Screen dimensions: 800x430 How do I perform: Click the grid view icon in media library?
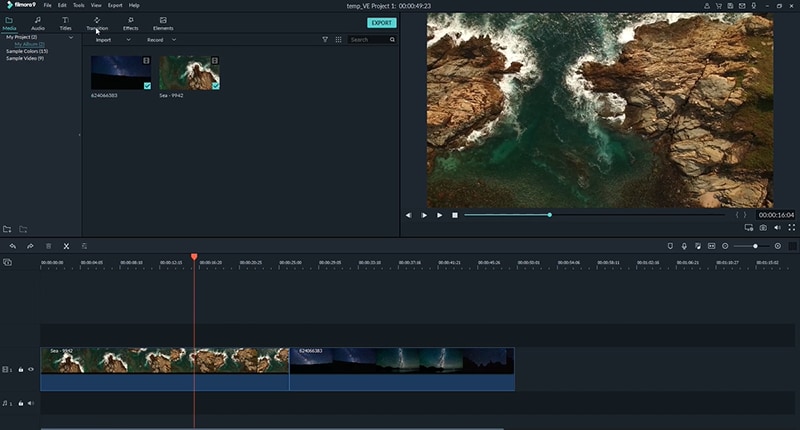338,39
